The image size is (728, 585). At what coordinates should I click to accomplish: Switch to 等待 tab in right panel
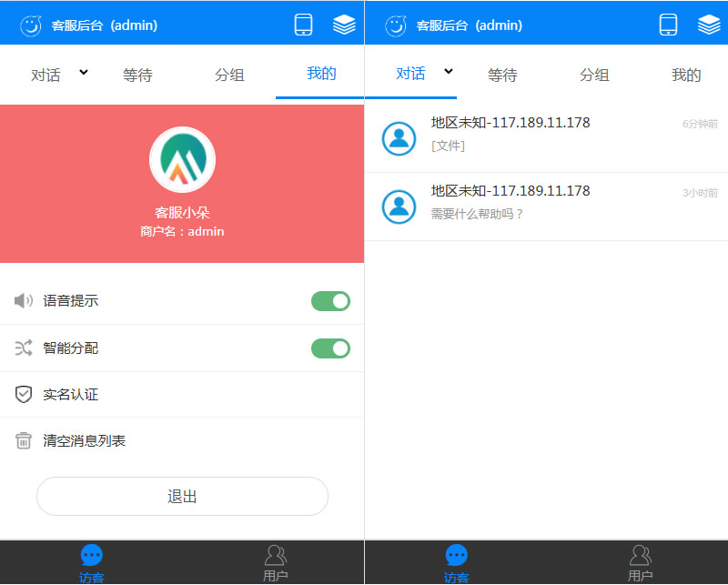[502, 76]
